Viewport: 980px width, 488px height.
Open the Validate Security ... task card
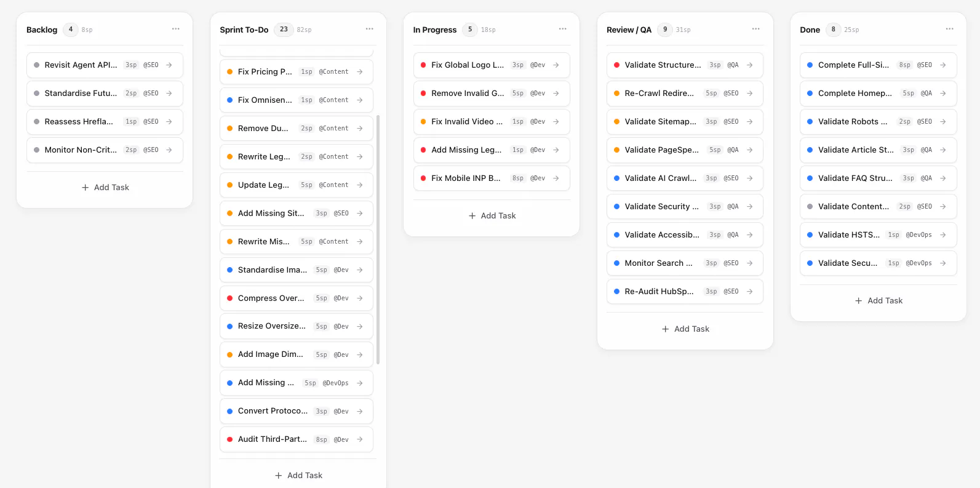point(685,207)
